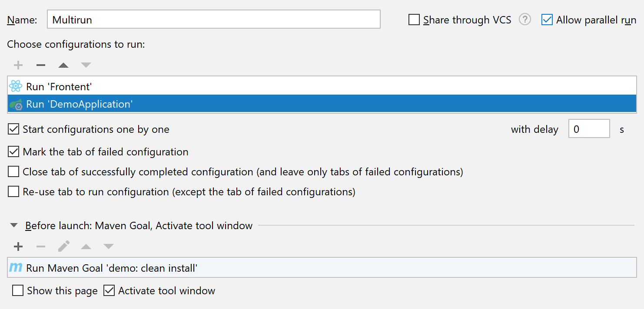This screenshot has height=309, width=644.
Task: Click the Name text field
Action: (x=213, y=20)
